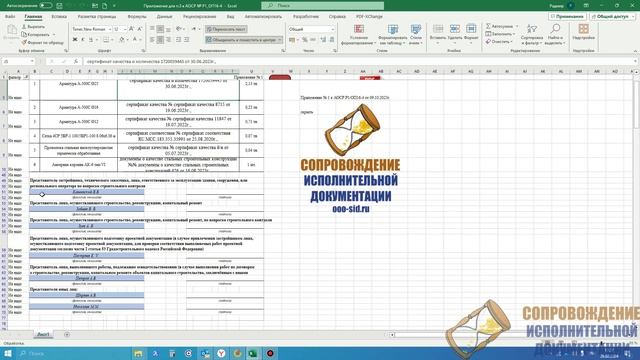Open the Fill (Заполнить) dropdown
The image size is (640, 360).
coord(500,34)
